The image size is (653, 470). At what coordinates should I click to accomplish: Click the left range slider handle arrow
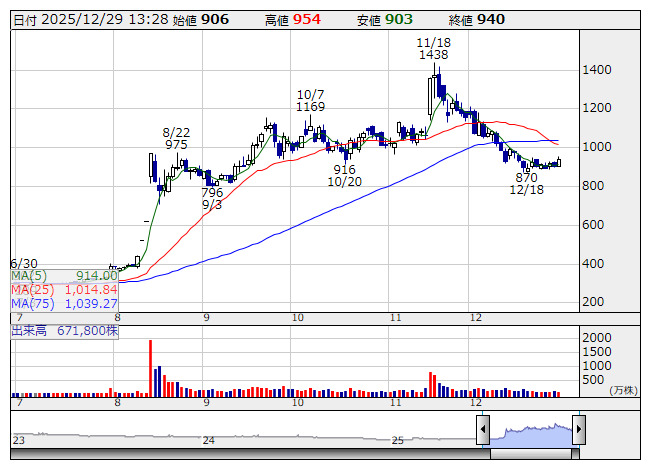pos(483,429)
